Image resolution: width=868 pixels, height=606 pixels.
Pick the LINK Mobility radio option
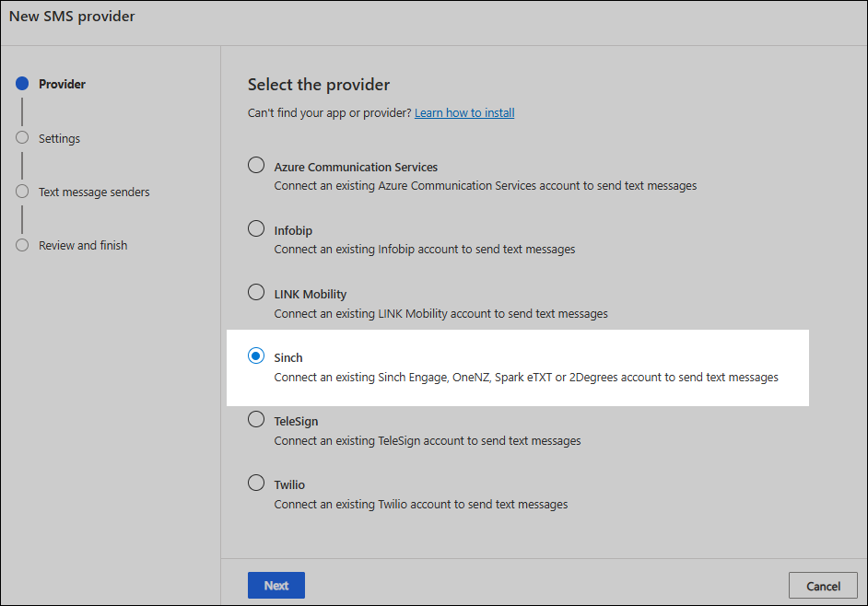tap(256, 292)
